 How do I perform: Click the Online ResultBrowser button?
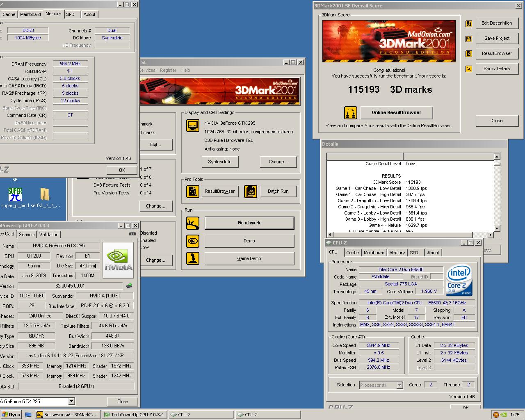click(x=397, y=112)
